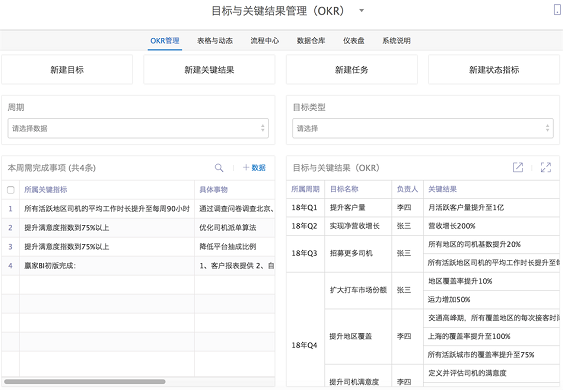Click the 目标名称 column header

pos(344,189)
